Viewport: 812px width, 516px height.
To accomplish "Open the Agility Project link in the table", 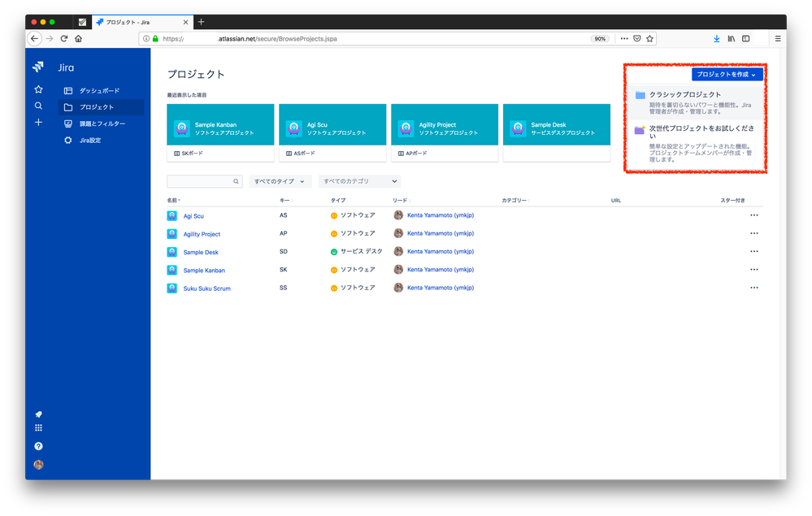I will point(202,235).
